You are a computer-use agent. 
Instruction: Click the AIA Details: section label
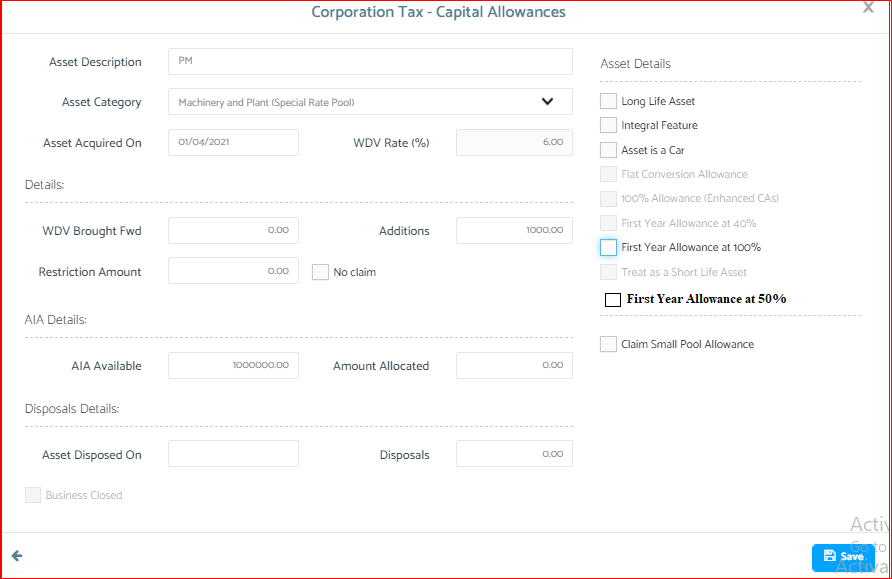(56, 320)
